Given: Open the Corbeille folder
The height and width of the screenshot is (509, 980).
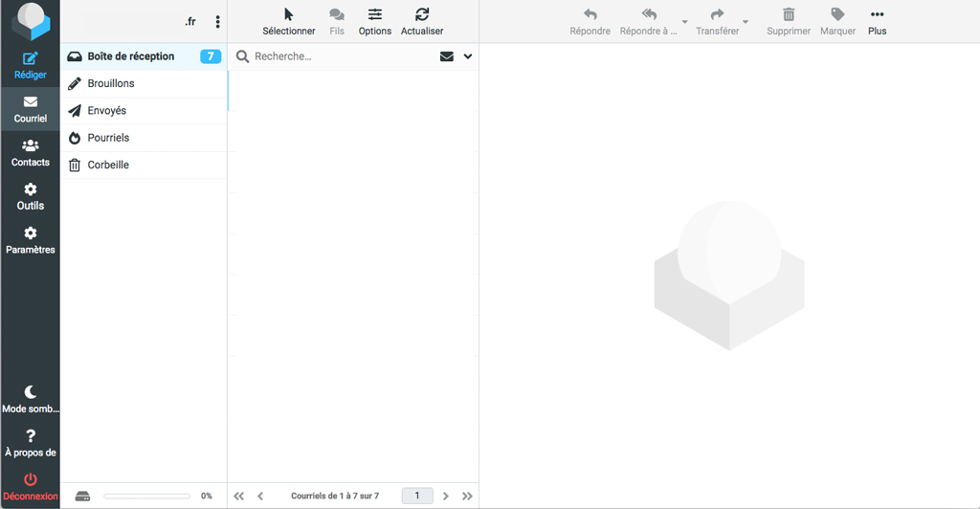Looking at the screenshot, I should click(144, 165).
